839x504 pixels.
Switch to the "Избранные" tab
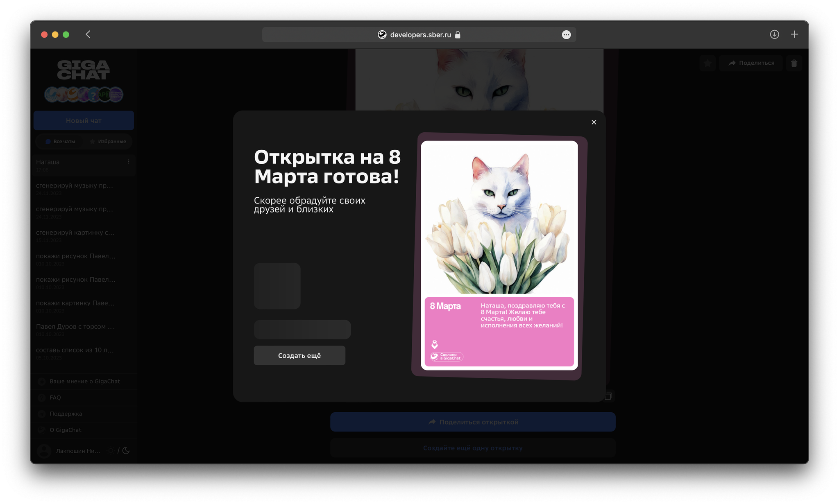108,142
